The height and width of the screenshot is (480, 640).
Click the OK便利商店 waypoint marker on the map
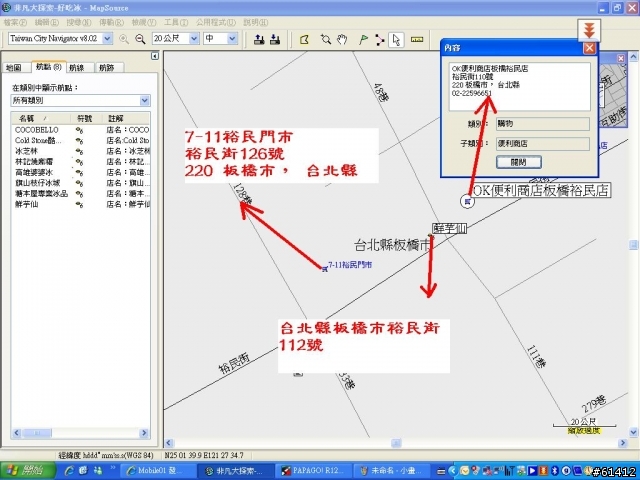click(x=467, y=201)
